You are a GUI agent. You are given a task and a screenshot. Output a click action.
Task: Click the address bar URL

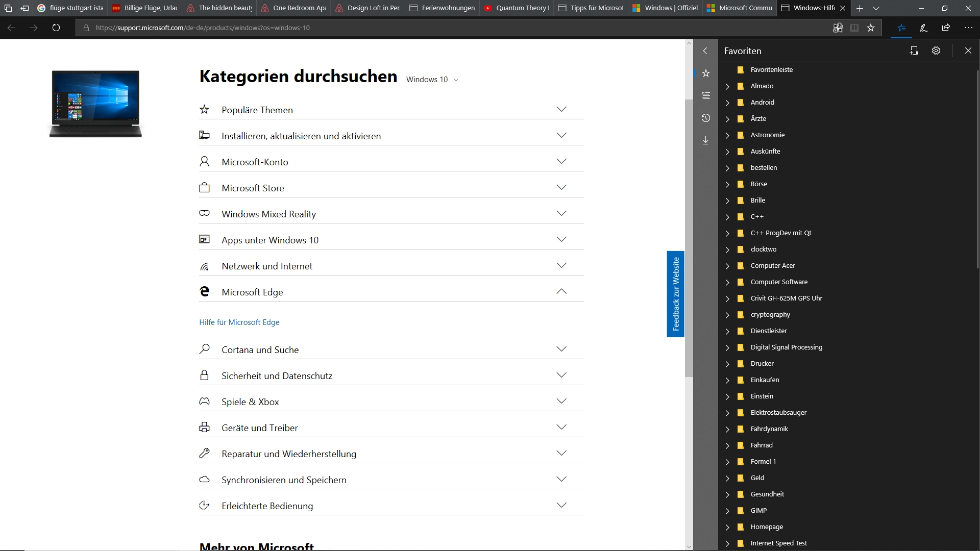[203, 28]
